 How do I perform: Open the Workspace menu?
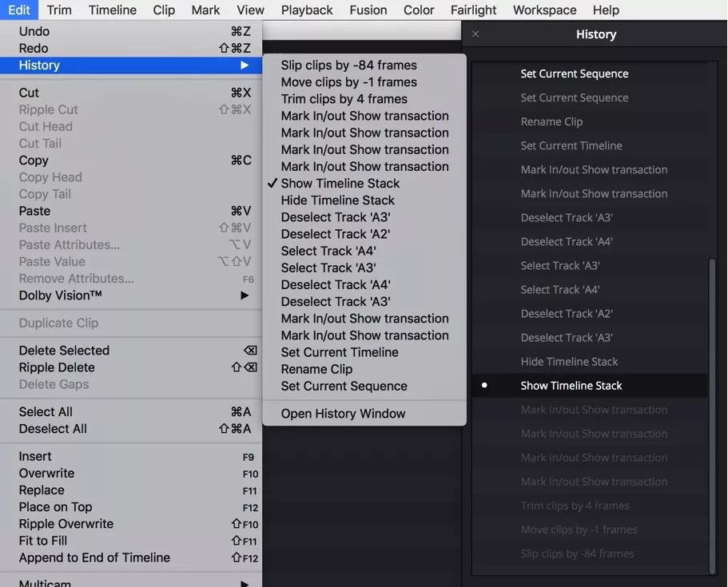click(545, 10)
